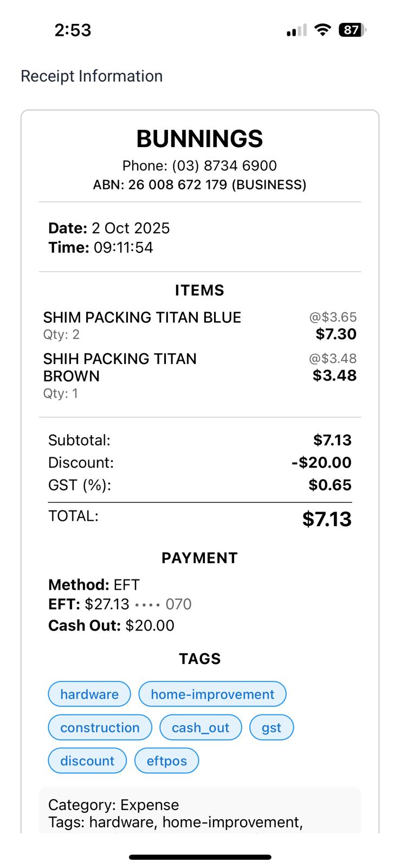Viewport: 400px width, 868px height.
Task: Tap the eftpos tag chip
Action: click(166, 761)
